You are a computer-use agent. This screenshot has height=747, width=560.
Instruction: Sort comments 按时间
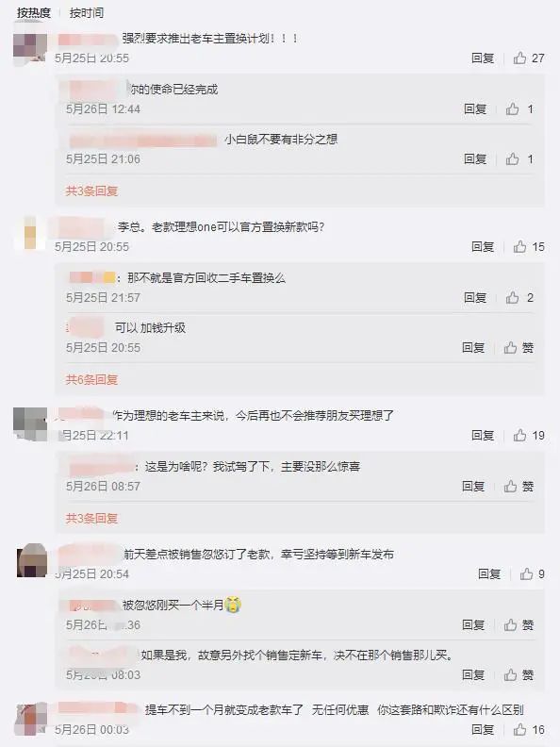coord(87,13)
